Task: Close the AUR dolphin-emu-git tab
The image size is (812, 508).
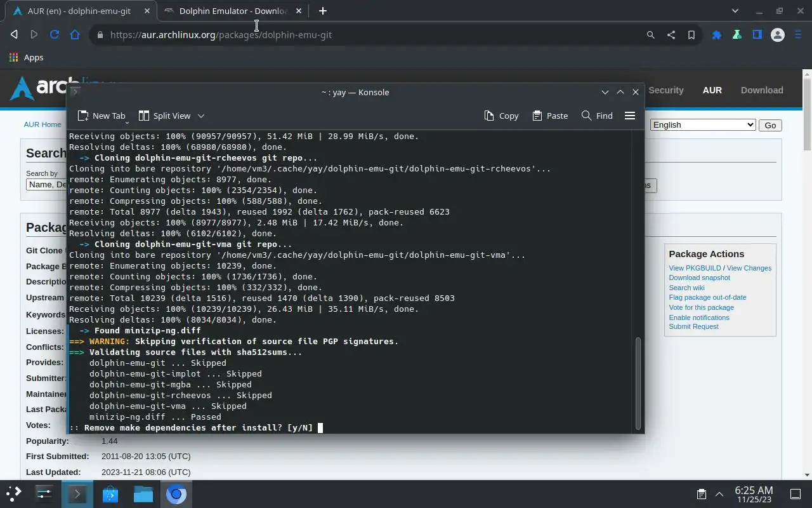Action: [147, 11]
